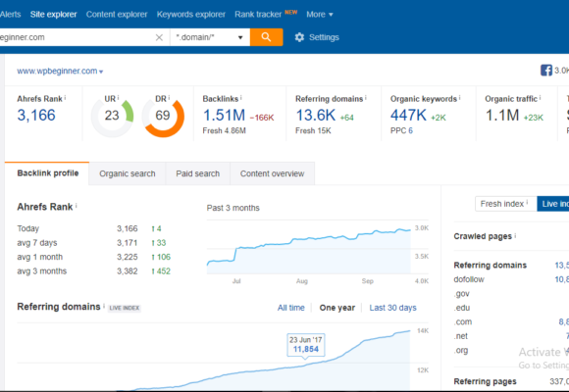Click the .org row label
Screen dimensions: 569x392
461,350
